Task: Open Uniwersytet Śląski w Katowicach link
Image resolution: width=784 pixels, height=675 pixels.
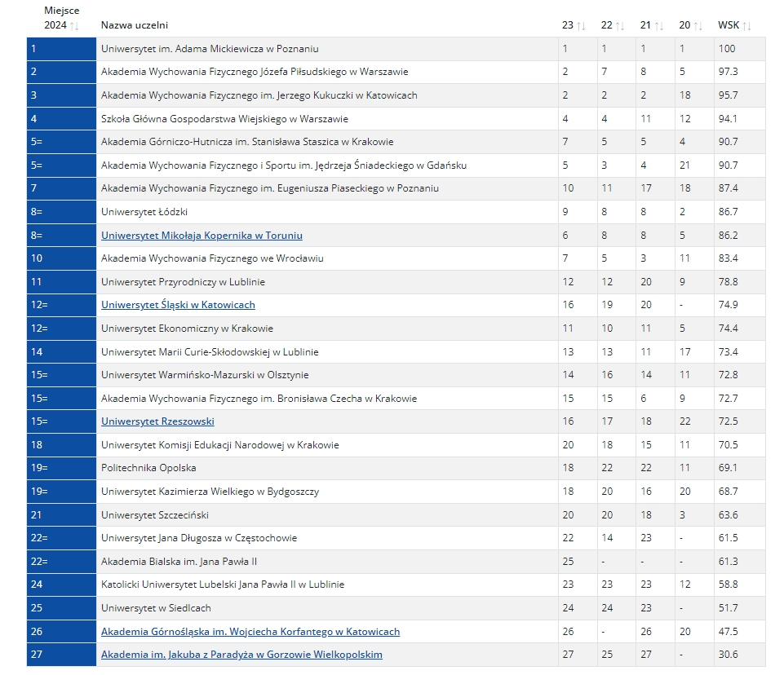Action: click(x=178, y=305)
